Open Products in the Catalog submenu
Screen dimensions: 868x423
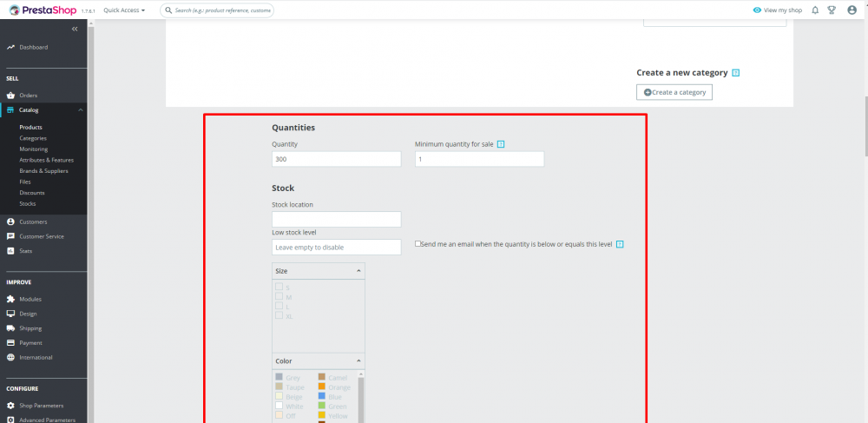click(x=30, y=128)
